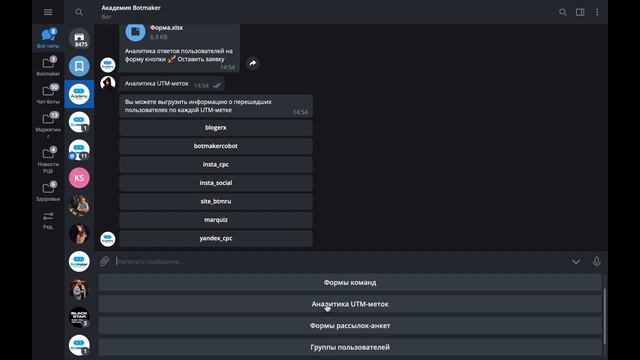Open the hamburger main menu
Viewport: 640px width, 360px height.
pos(48,12)
